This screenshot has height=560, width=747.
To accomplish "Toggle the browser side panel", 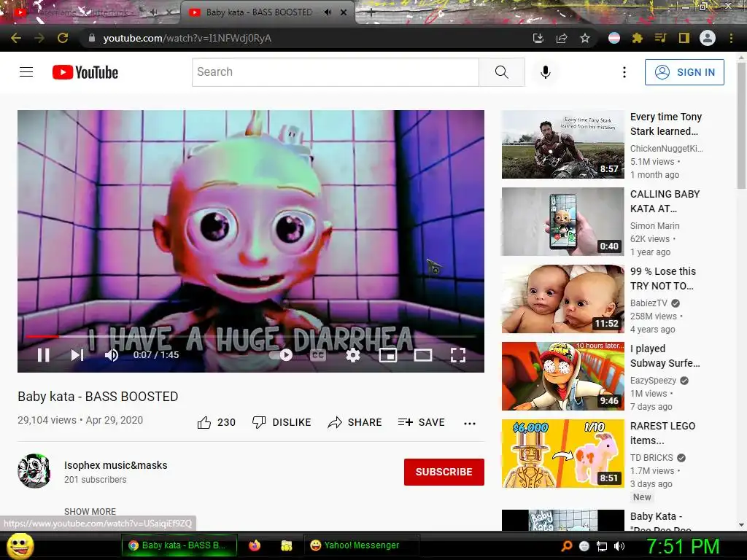I will (684, 38).
